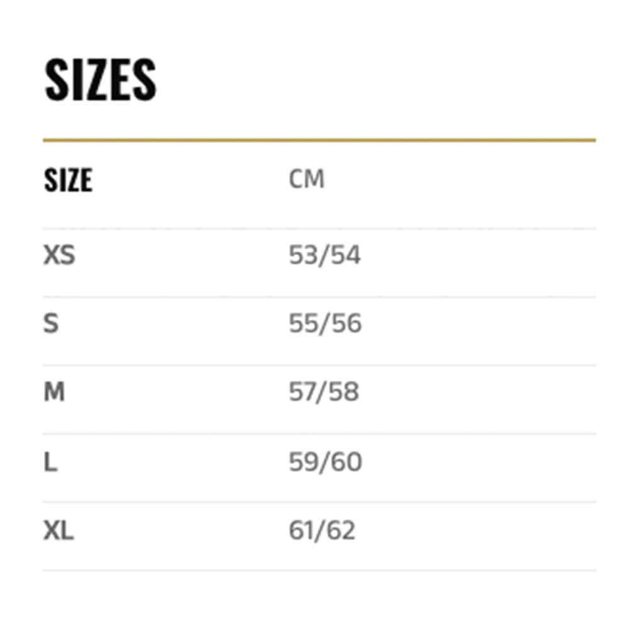Click the S size label
644x644 pixels.
tap(51, 324)
